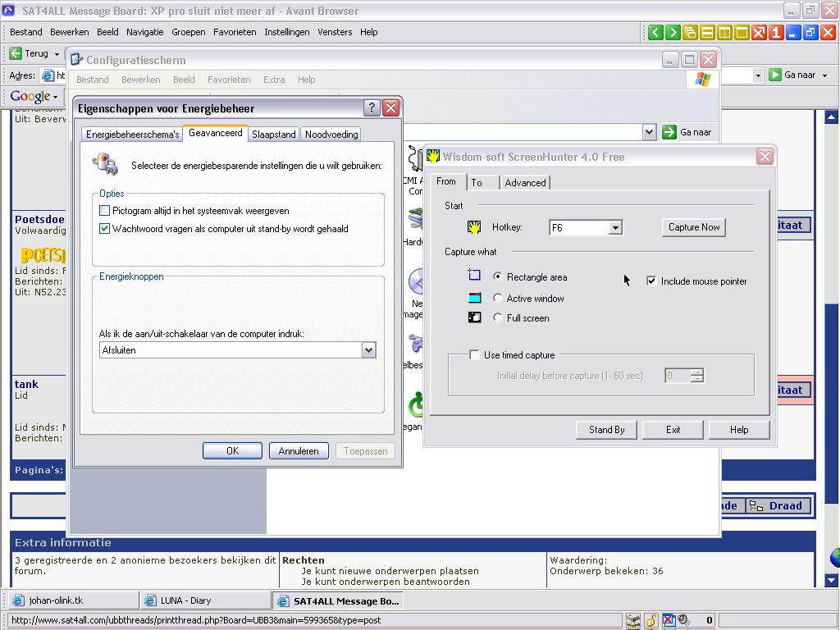Switch to the Noodvoeding tab
Viewport: 840px width, 630px height.
[x=331, y=135]
